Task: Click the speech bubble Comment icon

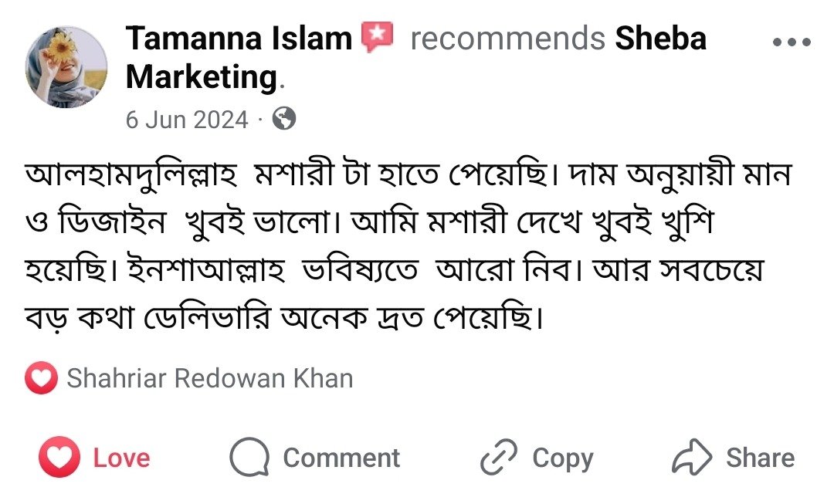Action: coord(249,458)
